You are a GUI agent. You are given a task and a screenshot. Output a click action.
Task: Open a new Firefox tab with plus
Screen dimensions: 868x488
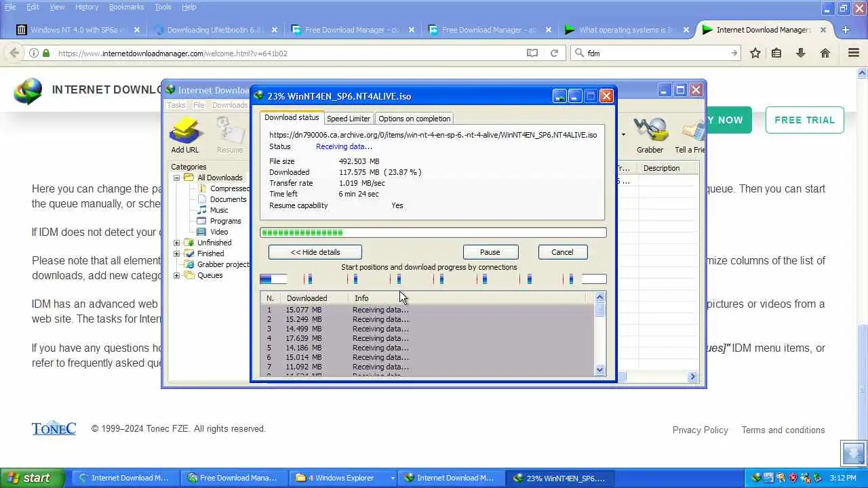tap(846, 30)
